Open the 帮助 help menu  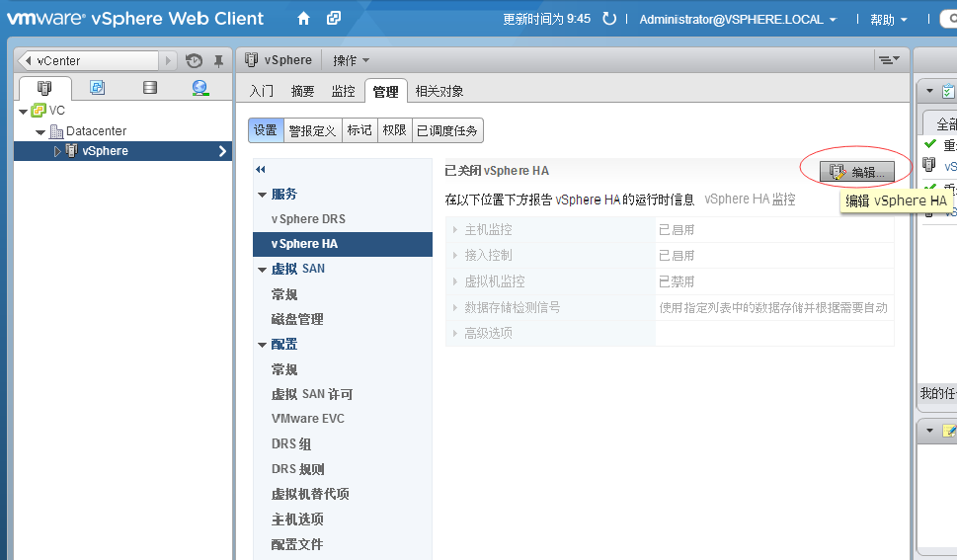[x=888, y=20]
